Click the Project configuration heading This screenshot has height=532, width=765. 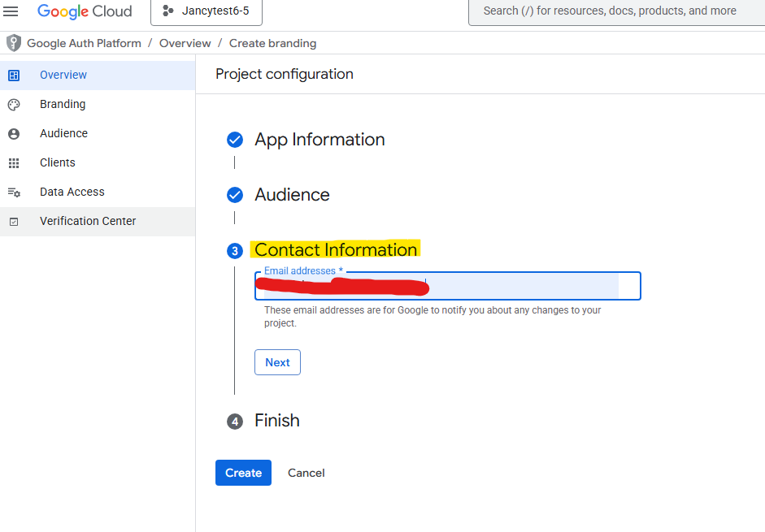coord(285,74)
